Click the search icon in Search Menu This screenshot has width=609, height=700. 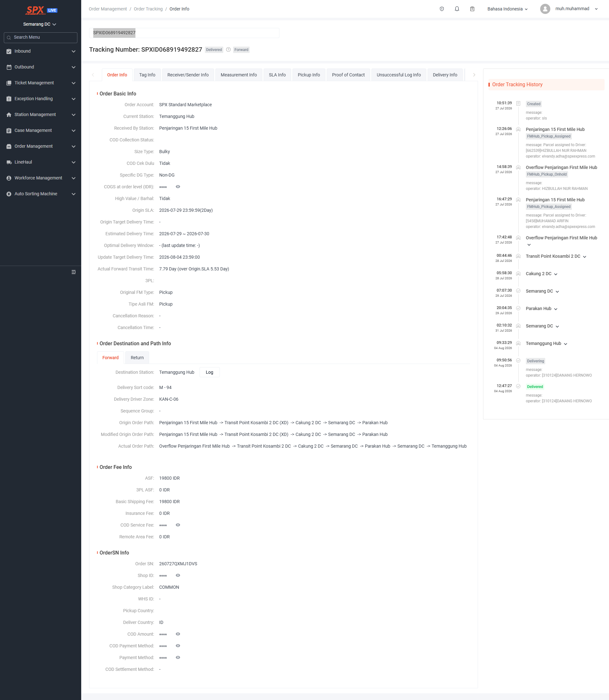[9, 37]
